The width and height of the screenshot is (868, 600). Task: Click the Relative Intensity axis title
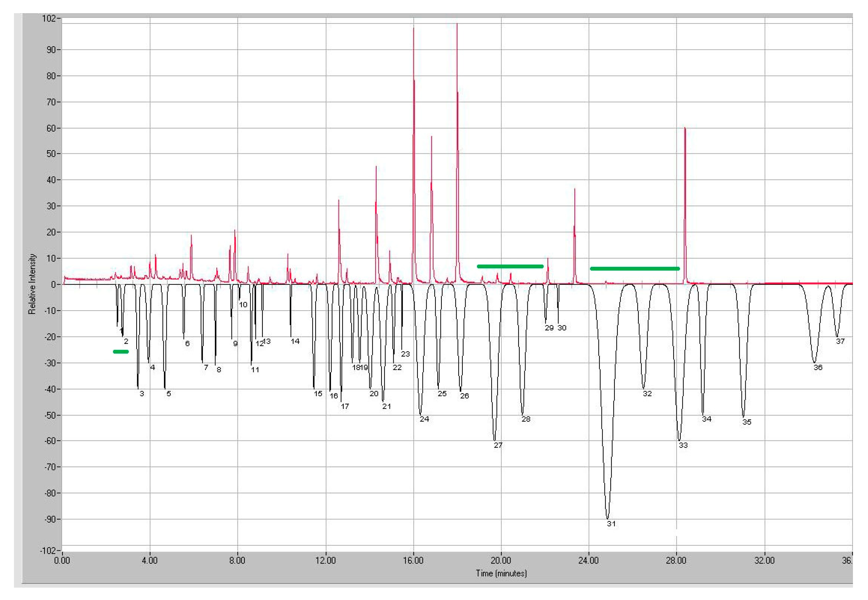(x=32, y=284)
